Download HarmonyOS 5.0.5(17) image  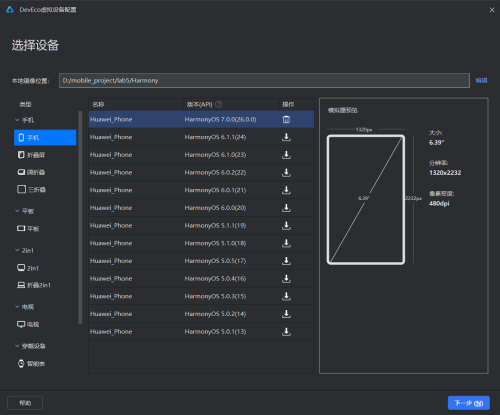tap(286, 261)
